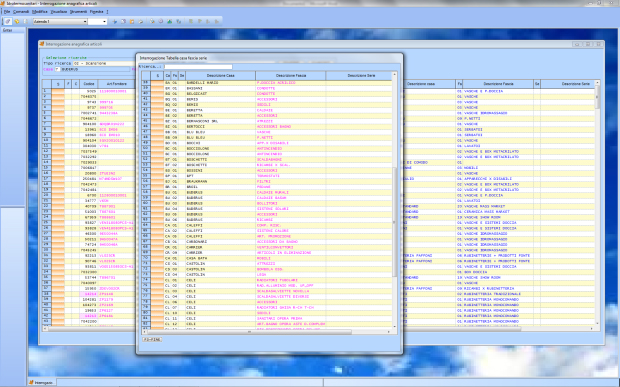This screenshot has height=387, width=620.
Task: Click the F3-FINE button
Action: tap(152, 340)
